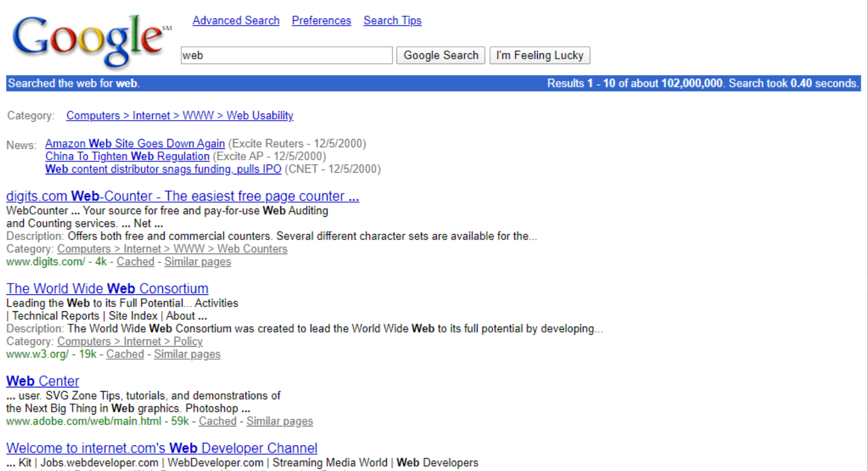Open Similar pages for www.w3.org
The image size is (868, 471).
tap(187, 354)
